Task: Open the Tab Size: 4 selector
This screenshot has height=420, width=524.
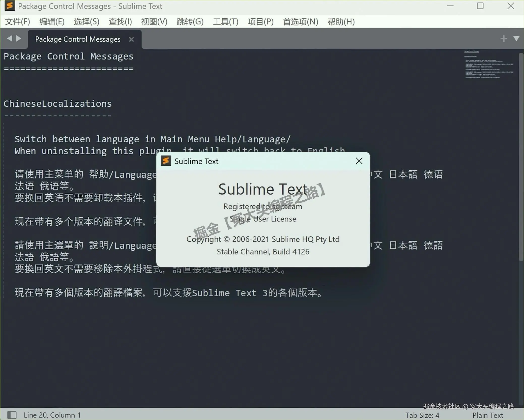Action: tap(424, 415)
